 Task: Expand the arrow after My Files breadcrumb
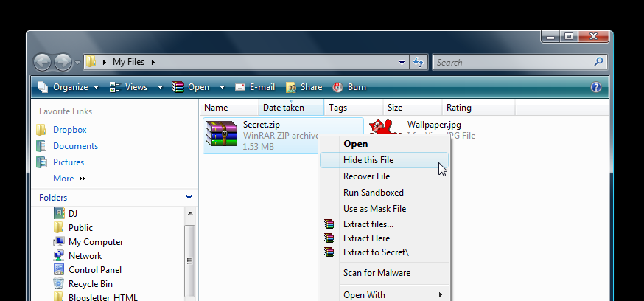tap(153, 63)
